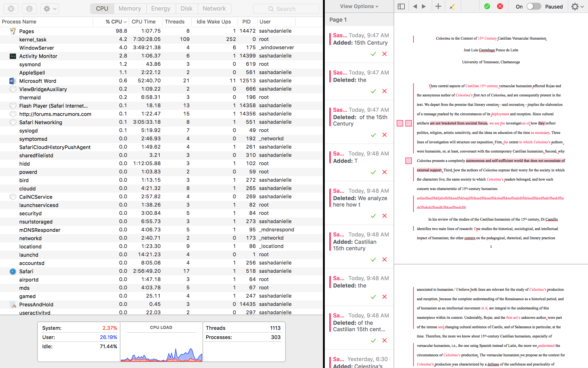Screen dimensions: 588x368
Task: Accept 'Deleted: of the Castilian 15th cent' change
Action: [x=373, y=340]
